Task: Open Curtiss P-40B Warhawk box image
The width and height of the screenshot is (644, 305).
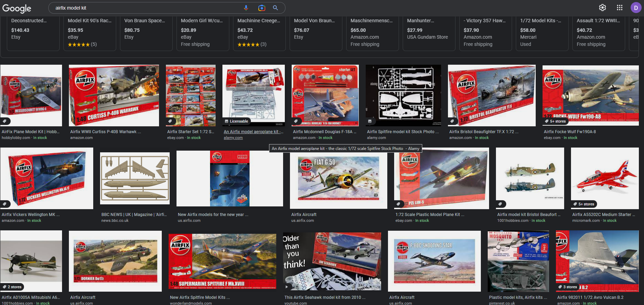Action: 114,96
